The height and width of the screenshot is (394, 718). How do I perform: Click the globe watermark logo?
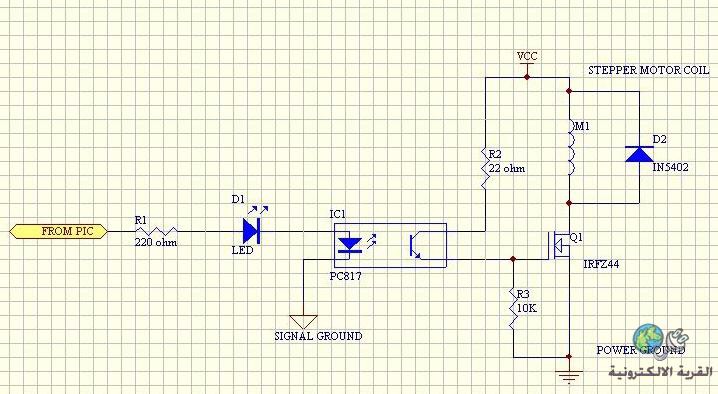click(648, 338)
